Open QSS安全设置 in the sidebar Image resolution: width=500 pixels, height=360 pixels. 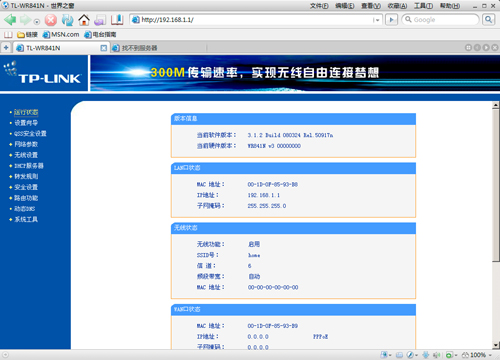point(30,134)
